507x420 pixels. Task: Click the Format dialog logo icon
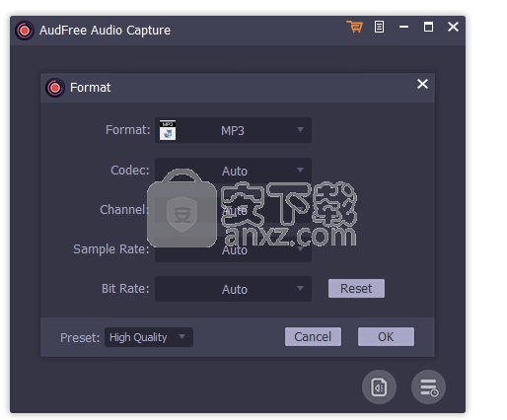pyautogui.click(x=55, y=88)
